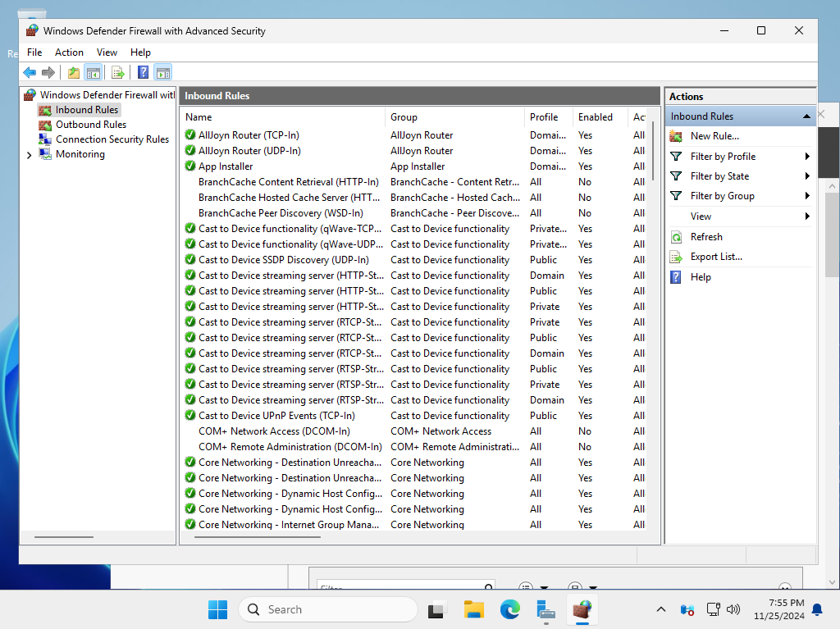Select the App Installer enabled rule

227,166
